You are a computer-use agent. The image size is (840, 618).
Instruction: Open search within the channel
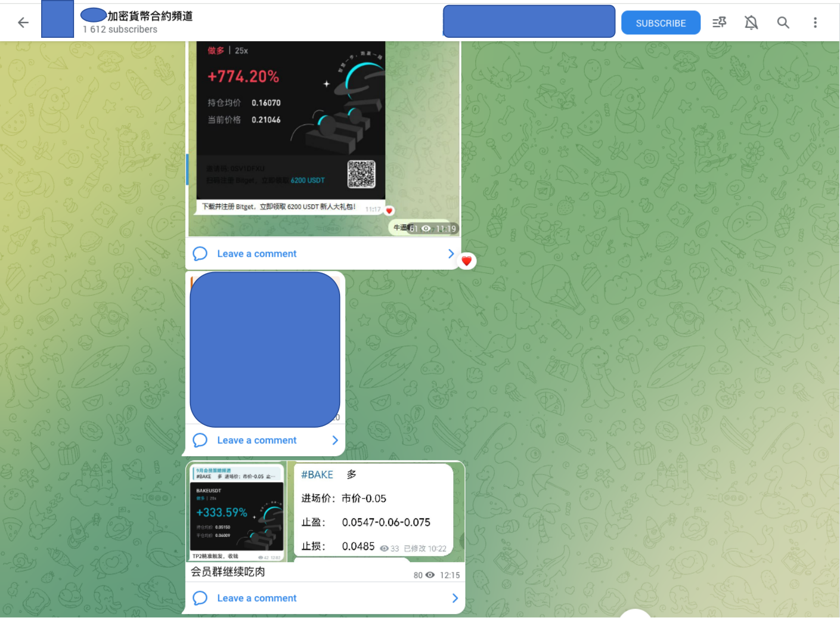point(783,22)
